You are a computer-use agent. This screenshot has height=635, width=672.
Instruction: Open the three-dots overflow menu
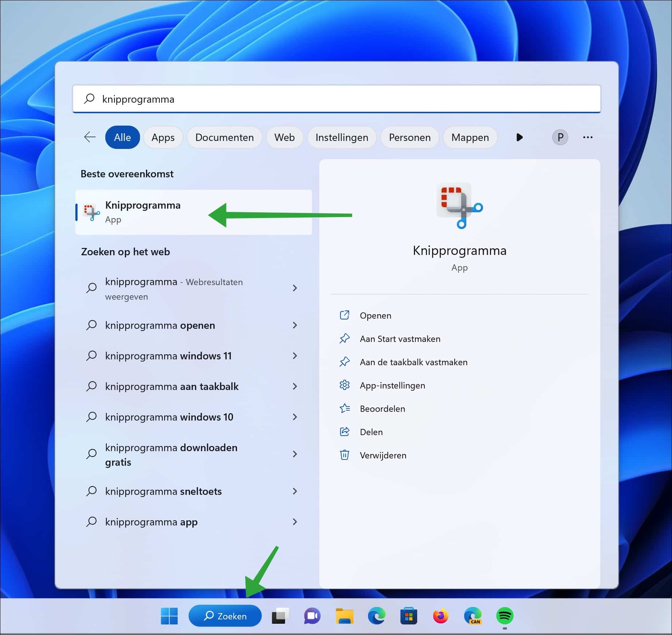point(588,137)
